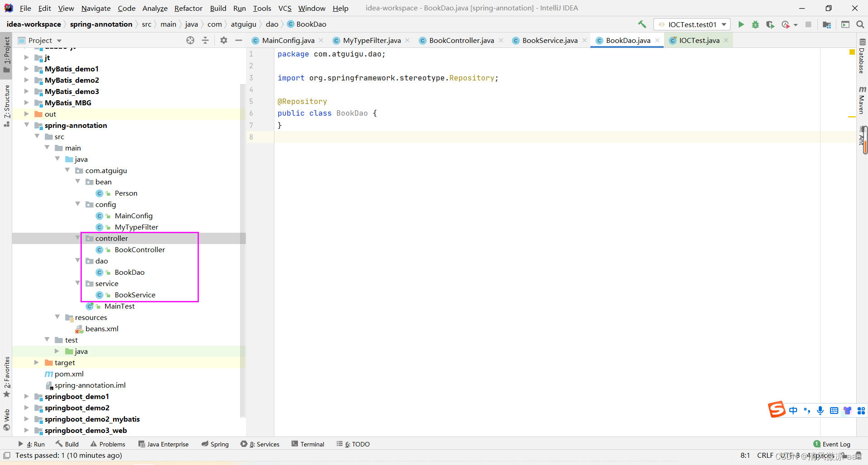Open the Structure tool window
Viewport: 868px width, 465px height.
pyautogui.click(x=6, y=105)
